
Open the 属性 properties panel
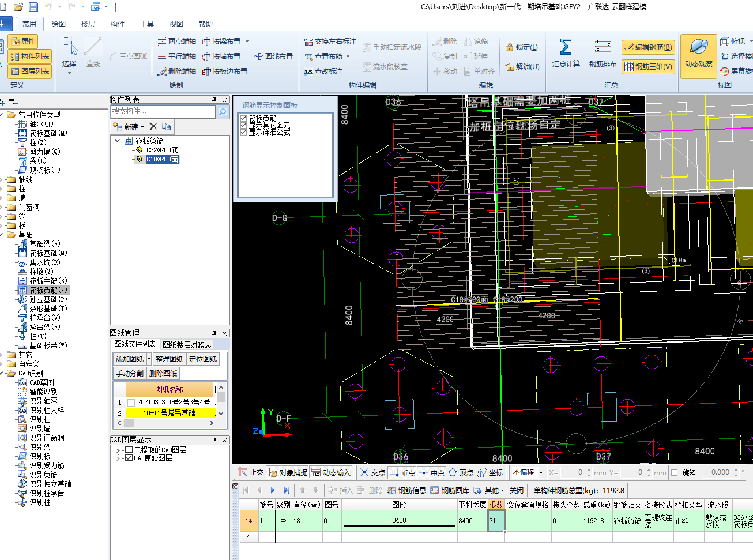pos(23,42)
